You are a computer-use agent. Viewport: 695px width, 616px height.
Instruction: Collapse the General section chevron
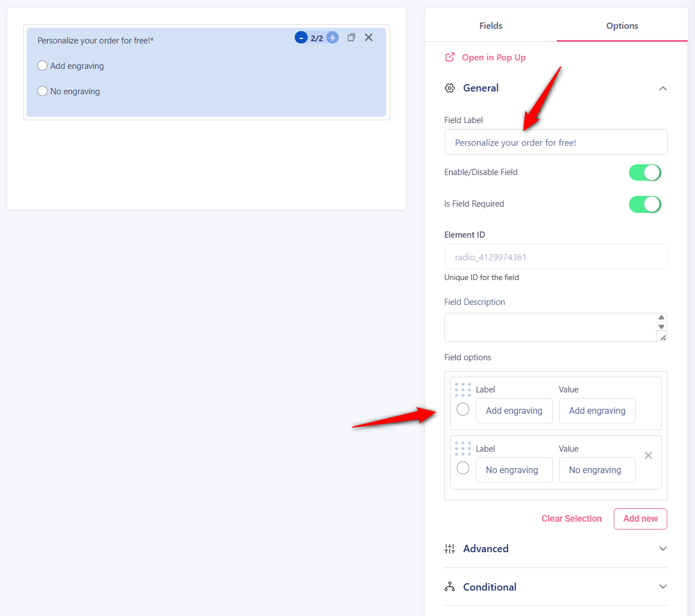(x=663, y=88)
